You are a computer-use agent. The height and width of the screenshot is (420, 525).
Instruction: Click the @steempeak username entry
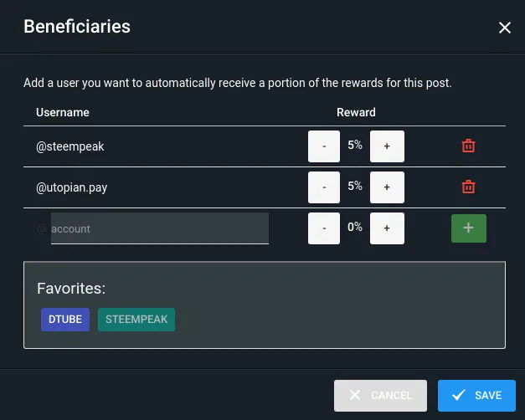pos(70,146)
